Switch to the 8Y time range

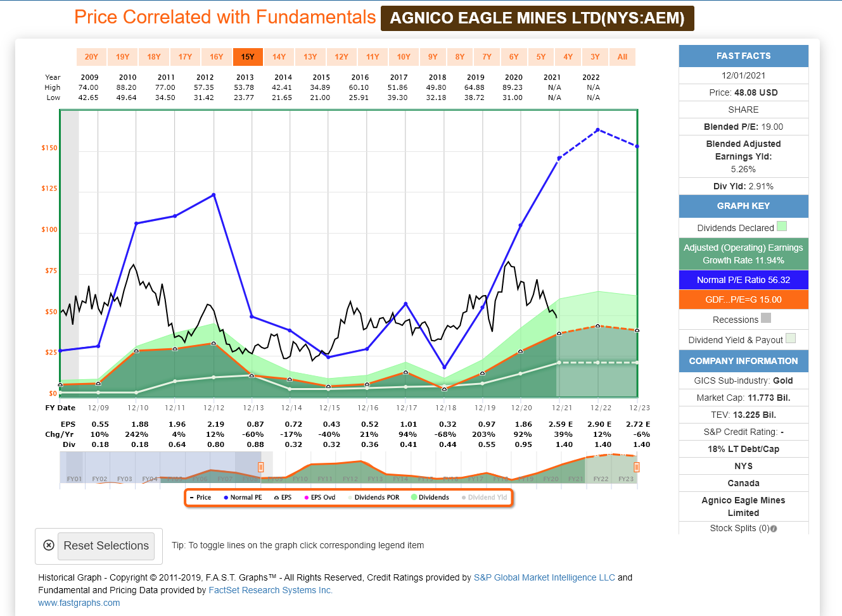click(460, 57)
